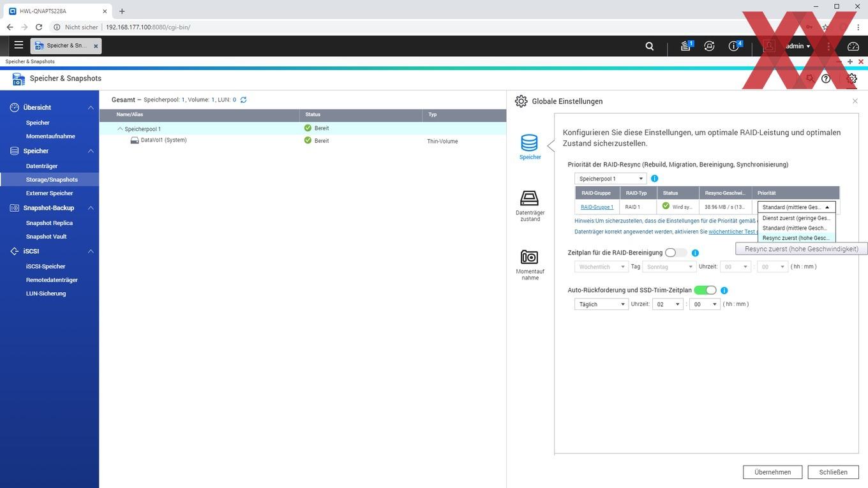Sort by the Name/Alias column header
The width and height of the screenshot is (868, 488).
pos(199,115)
